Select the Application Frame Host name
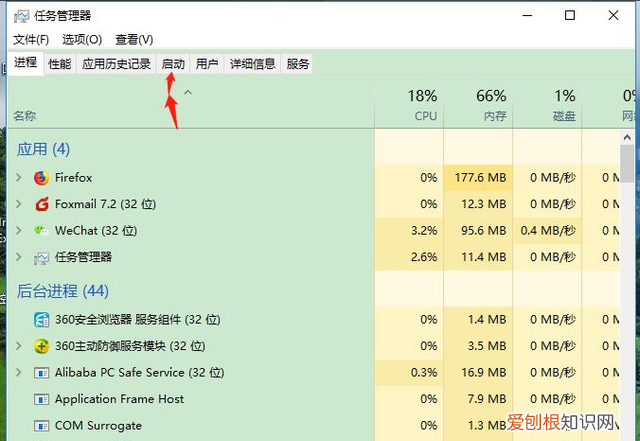The width and height of the screenshot is (640, 441). 119,399
